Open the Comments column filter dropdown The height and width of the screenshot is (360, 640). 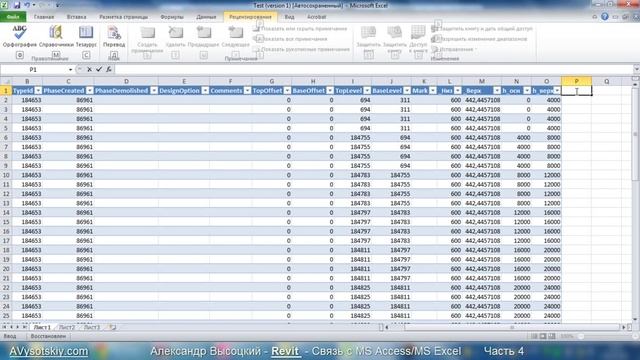(247, 91)
